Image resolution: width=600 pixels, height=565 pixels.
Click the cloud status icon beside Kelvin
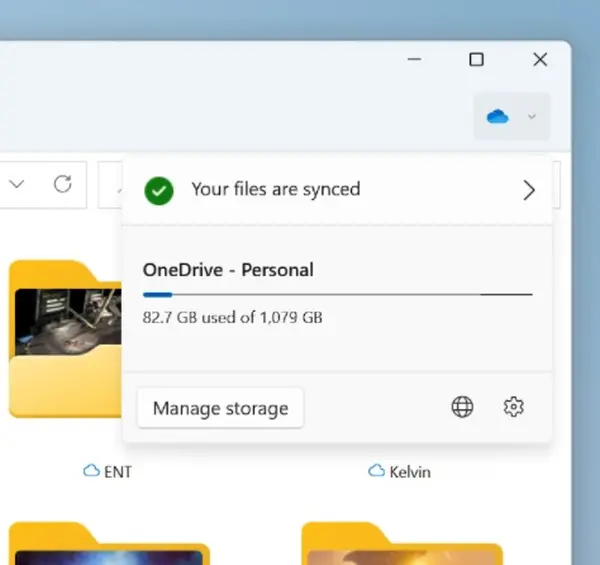pyautogui.click(x=376, y=470)
